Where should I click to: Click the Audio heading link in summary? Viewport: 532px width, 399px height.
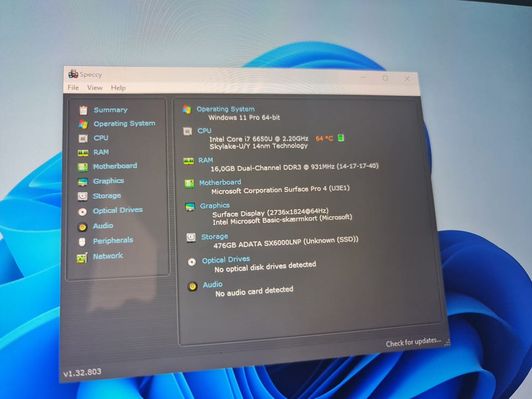(212, 284)
